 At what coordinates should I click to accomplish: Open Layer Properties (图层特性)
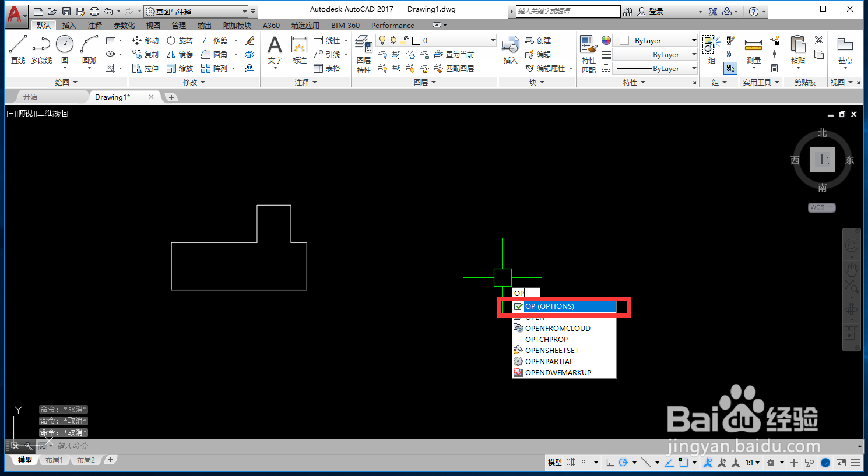(x=364, y=54)
